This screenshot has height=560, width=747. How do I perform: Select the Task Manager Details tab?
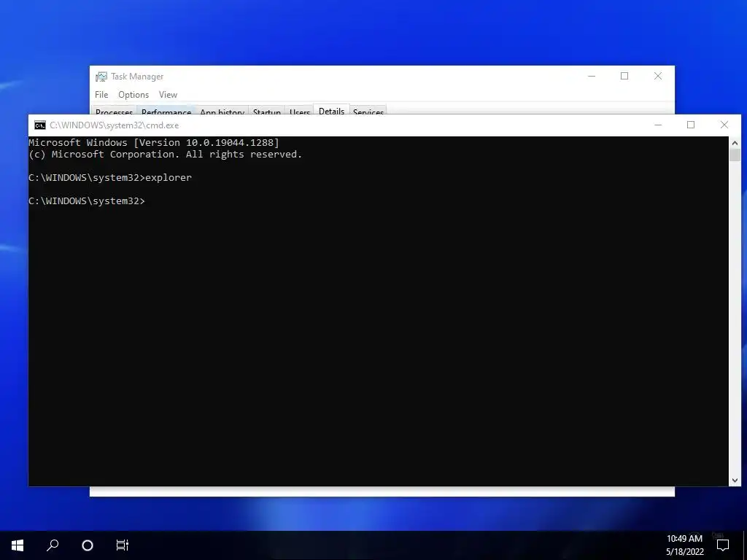coord(332,110)
